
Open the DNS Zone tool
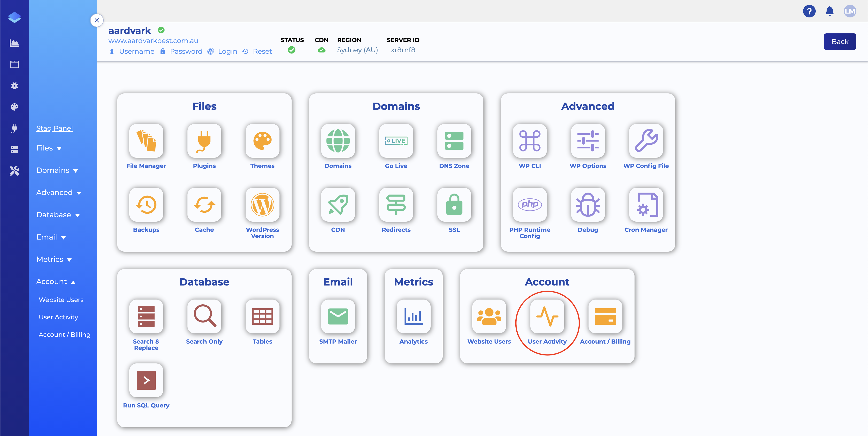[x=454, y=141]
